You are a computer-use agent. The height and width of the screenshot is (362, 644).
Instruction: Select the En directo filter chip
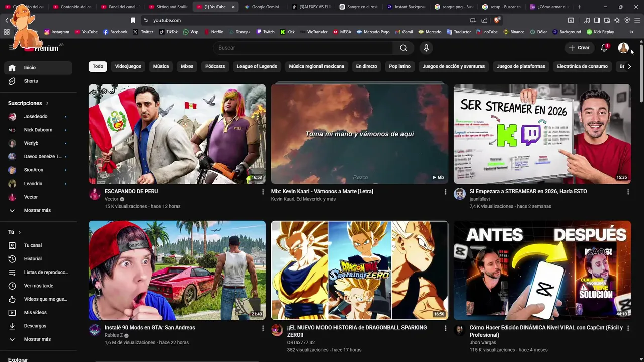tap(366, 66)
